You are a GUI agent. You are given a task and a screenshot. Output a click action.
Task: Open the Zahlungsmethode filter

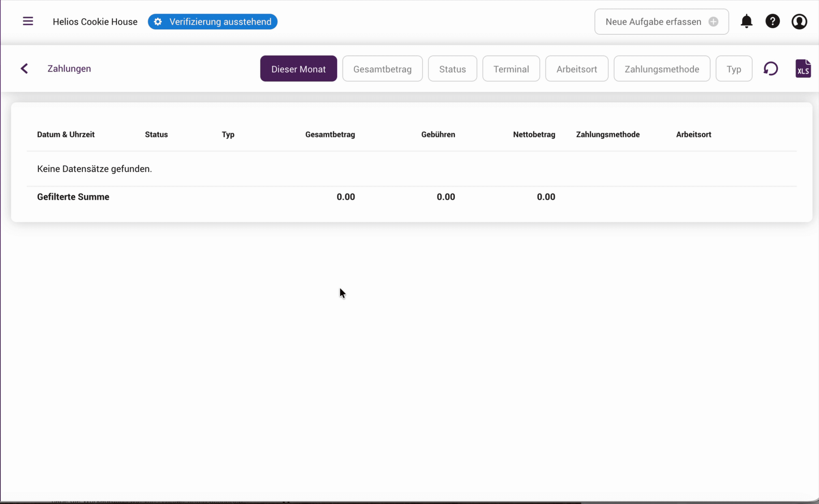tap(662, 69)
